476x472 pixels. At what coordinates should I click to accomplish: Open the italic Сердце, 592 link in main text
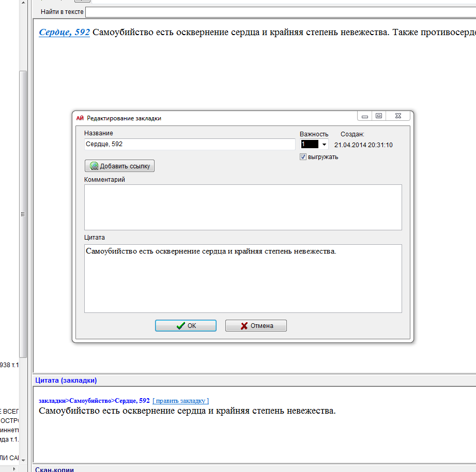tap(65, 33)
